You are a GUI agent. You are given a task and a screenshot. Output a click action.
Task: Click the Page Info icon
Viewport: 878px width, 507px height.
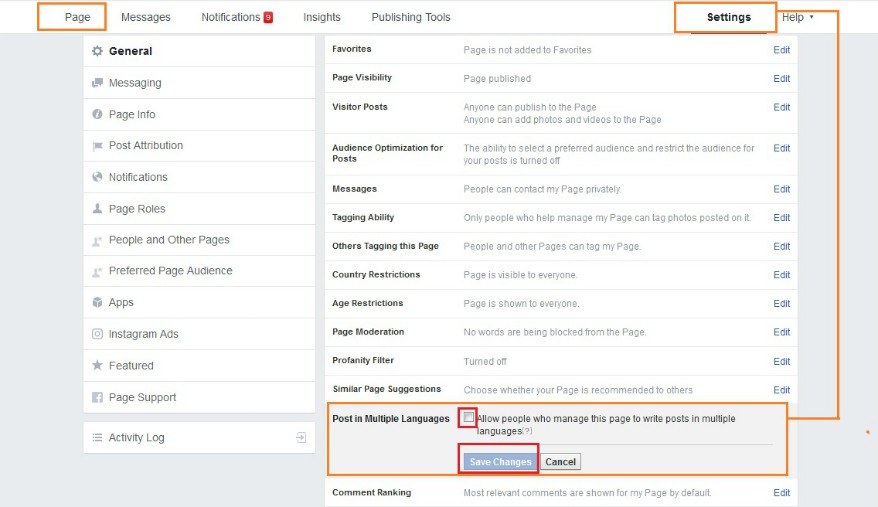97,115
